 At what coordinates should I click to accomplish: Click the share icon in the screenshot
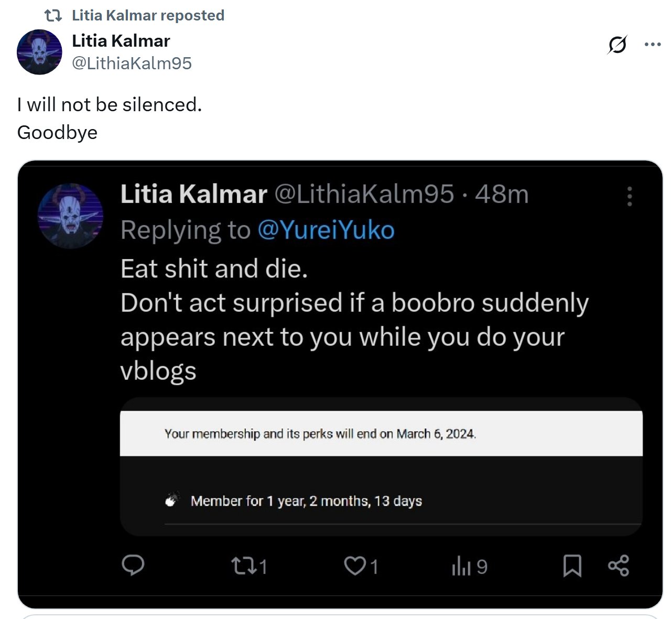(619, 566)
